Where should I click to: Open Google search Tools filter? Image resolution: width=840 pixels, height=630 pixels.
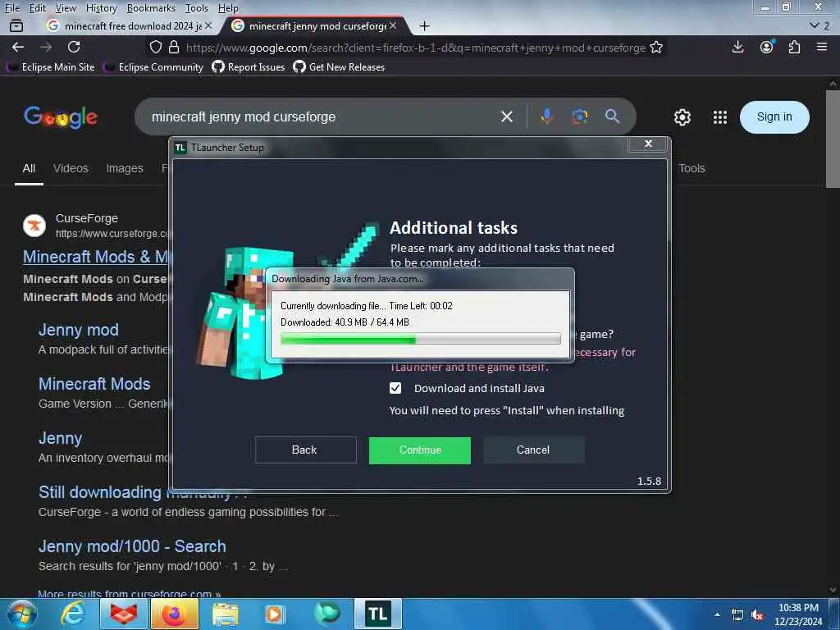(x=692, y=168)
